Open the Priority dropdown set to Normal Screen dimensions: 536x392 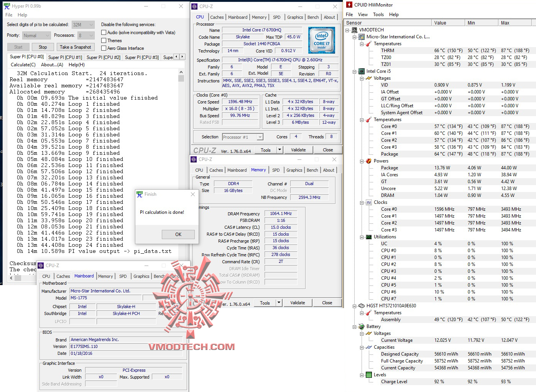[36, 35]
